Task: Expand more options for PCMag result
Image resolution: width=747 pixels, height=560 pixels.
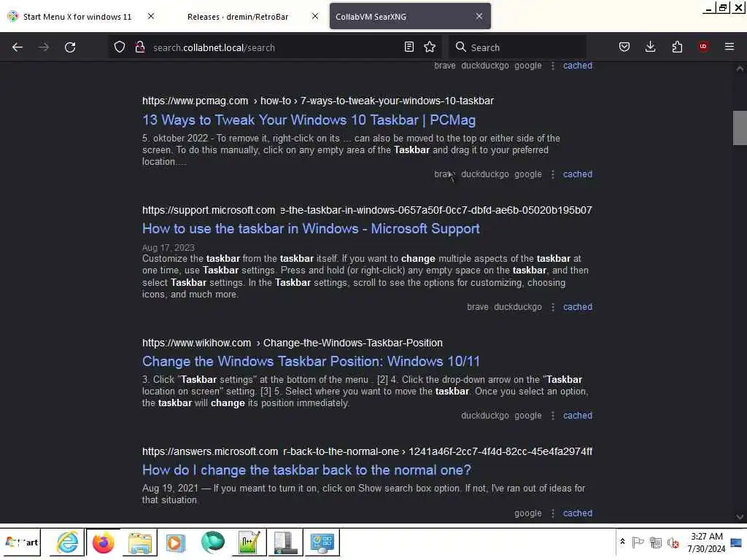Action: coord(553,174)
